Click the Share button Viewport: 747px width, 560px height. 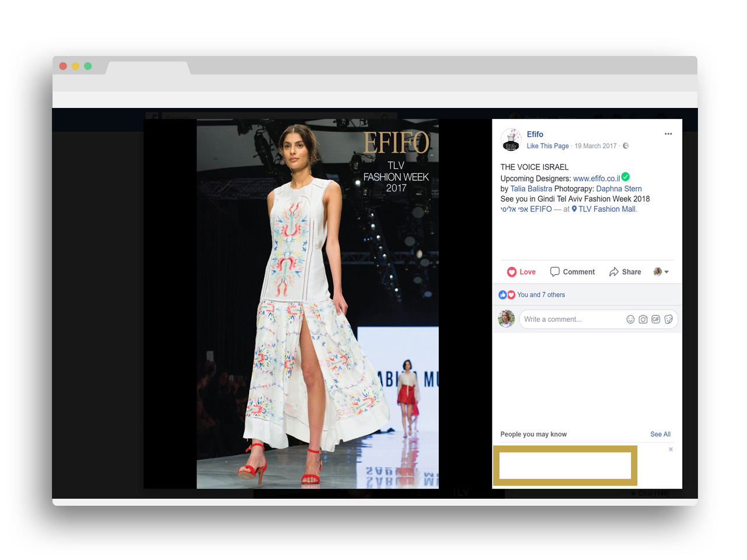[x=625, y=272]
